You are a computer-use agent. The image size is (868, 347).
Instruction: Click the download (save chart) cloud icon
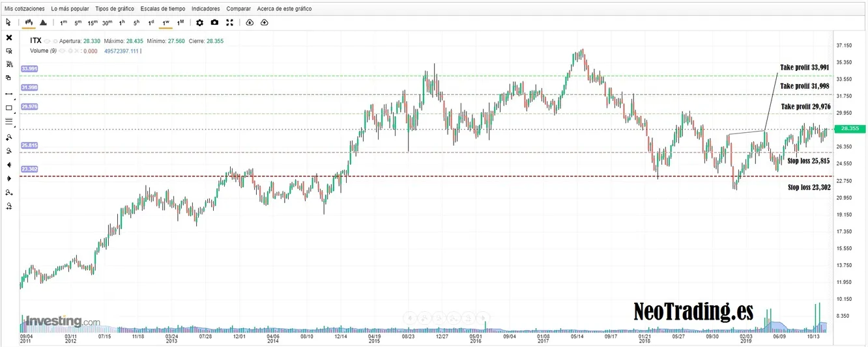[x=250, y=22]
